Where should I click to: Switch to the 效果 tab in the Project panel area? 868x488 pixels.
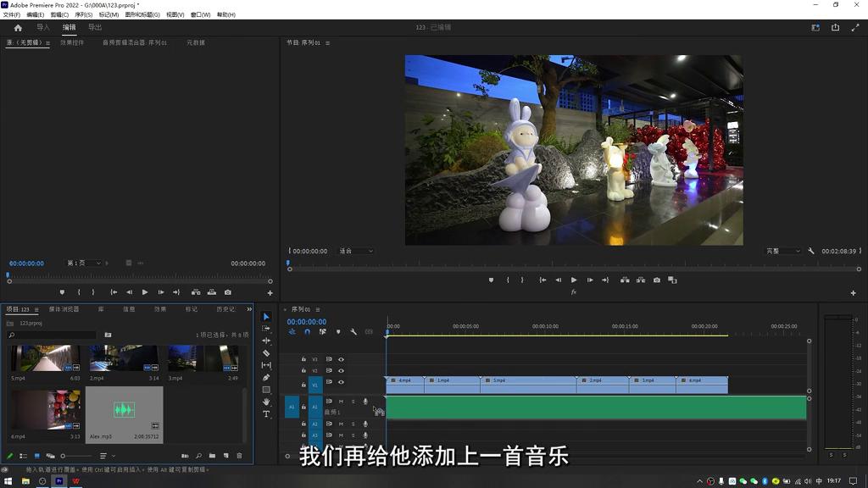tap(162, 308)
